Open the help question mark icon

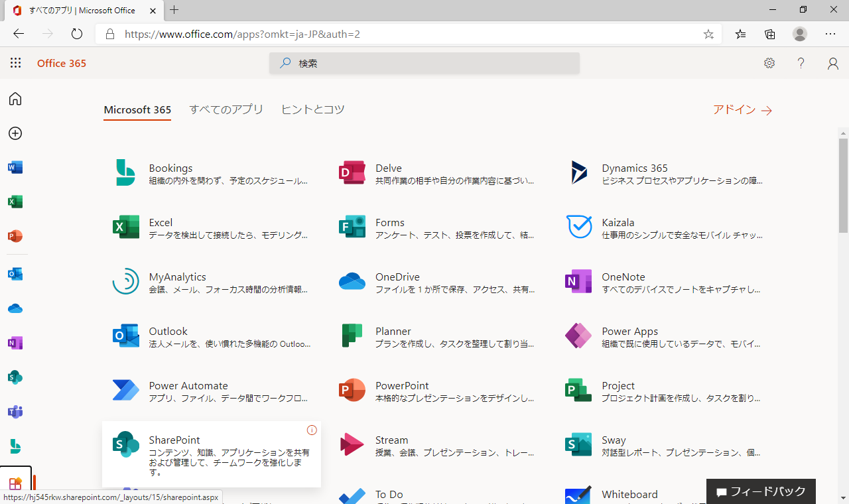click(801, 63)
